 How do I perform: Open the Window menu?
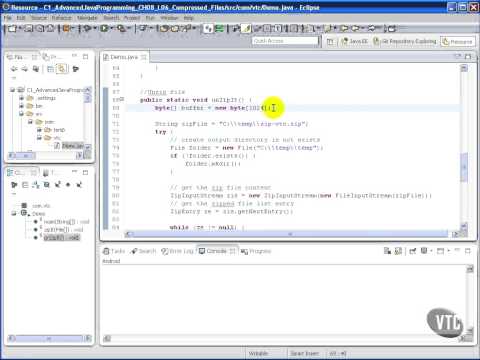pyautogui.click(x=169, y=18)
